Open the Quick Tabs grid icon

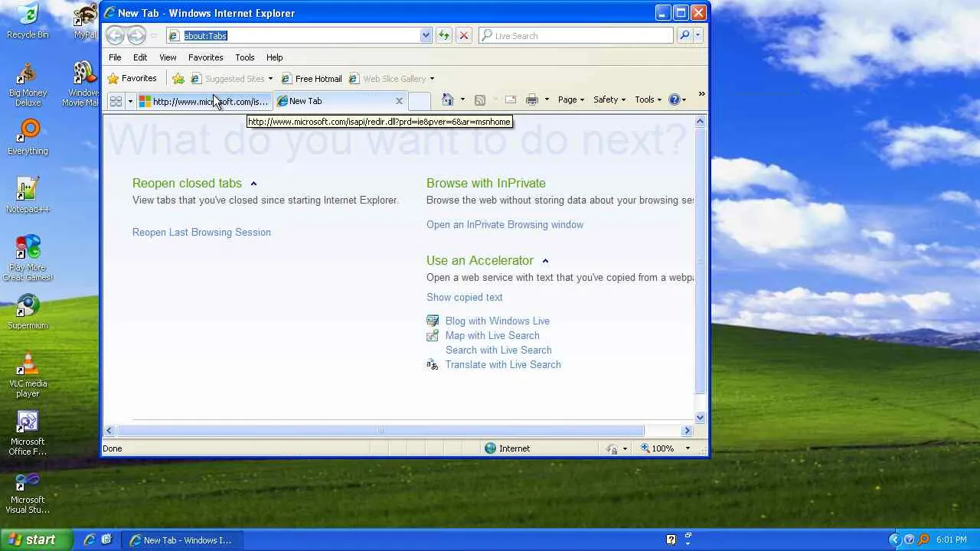point(116,101)
